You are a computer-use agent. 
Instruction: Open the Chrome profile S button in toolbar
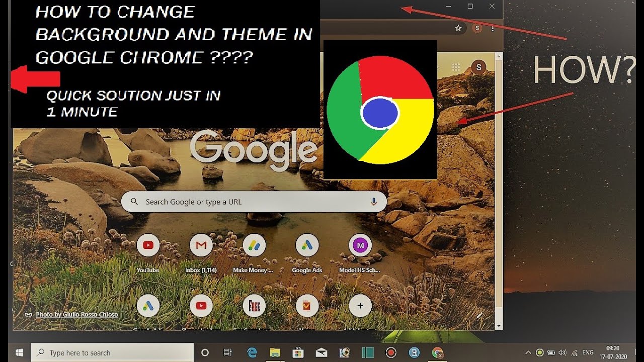point(477,29)
